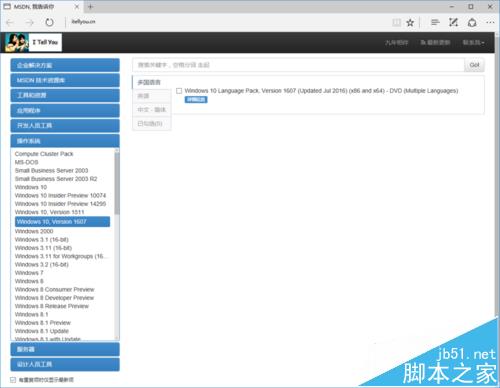The width and height of the screenshot is (500, 388).
Task: Select Windows 7 in list
Action: tap(29, 273)
